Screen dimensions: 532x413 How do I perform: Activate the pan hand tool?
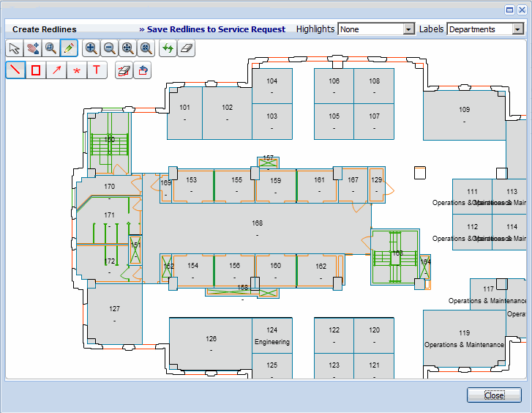pyautogui.click(x=33, y=48)
